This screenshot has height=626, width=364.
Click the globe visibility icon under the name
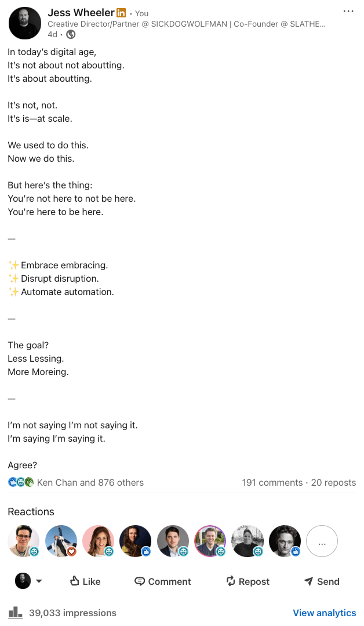tap(71, 34)
